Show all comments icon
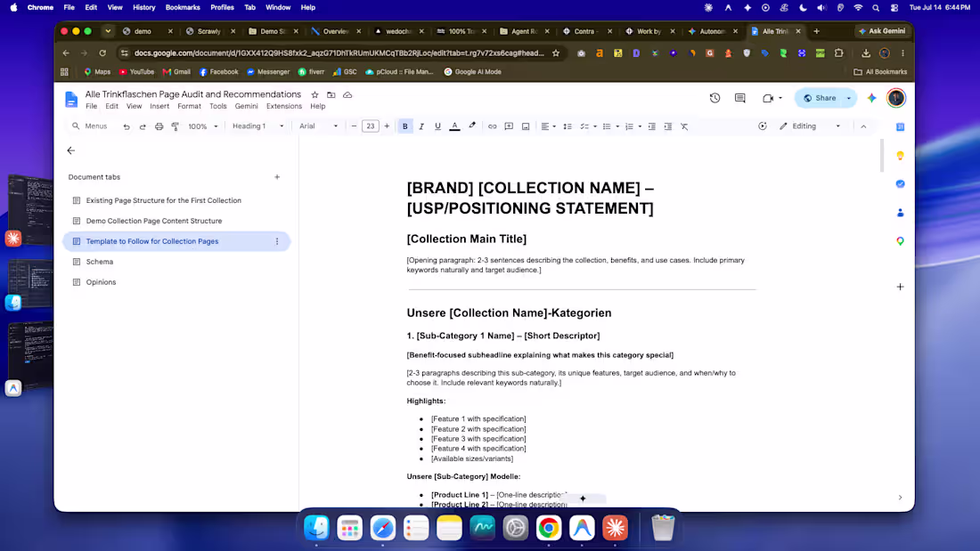980x551 pixels. click(x=740, y=98)
